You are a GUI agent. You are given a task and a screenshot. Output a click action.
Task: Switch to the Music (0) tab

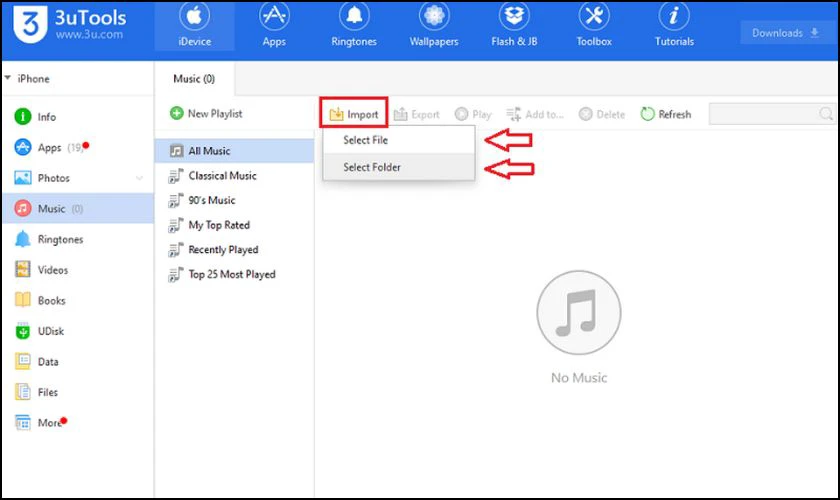(195, 78)
